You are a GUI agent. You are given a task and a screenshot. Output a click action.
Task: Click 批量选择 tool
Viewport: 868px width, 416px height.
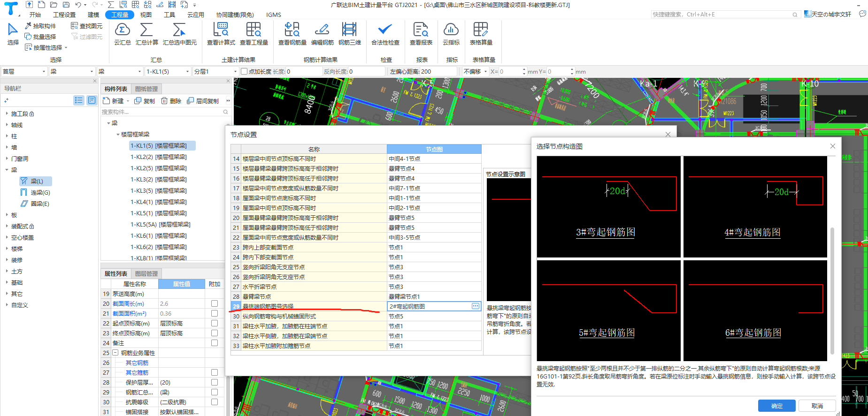(40, 37)
